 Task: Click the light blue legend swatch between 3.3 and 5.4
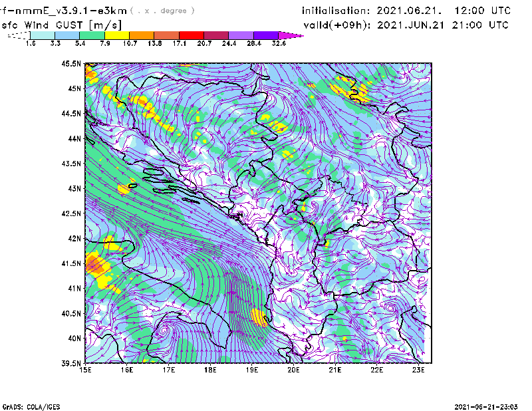pyautogui.click(x=67, y=35)
